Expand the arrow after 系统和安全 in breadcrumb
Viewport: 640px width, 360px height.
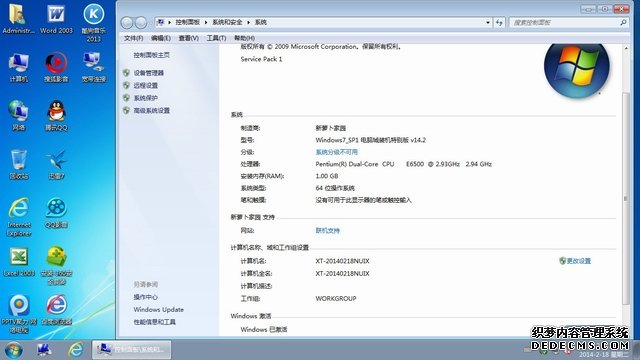(248, 22)
